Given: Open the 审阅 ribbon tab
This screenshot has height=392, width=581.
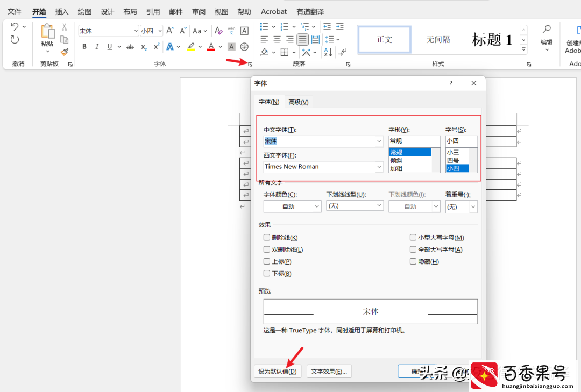Looking at the screenshot, I should click(199, 12).
